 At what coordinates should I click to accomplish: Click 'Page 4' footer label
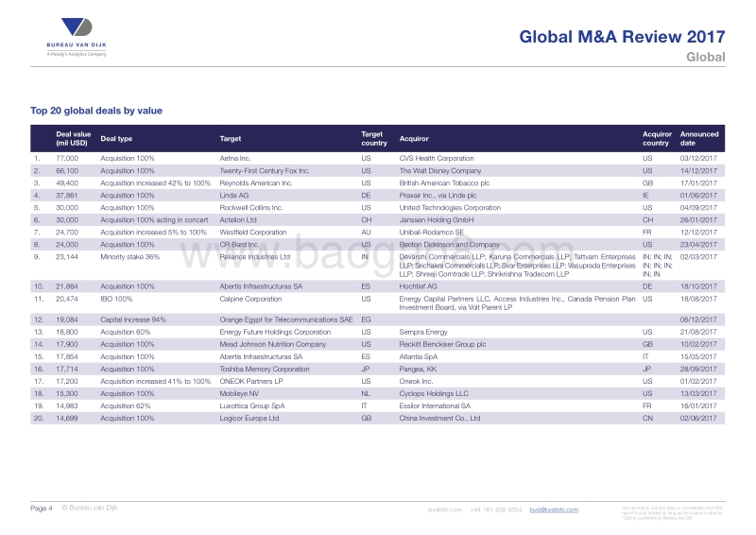coord(42,508)
